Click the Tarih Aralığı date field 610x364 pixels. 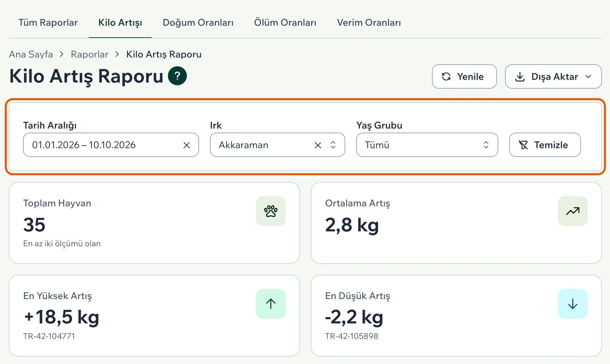[x=111, y=145]
